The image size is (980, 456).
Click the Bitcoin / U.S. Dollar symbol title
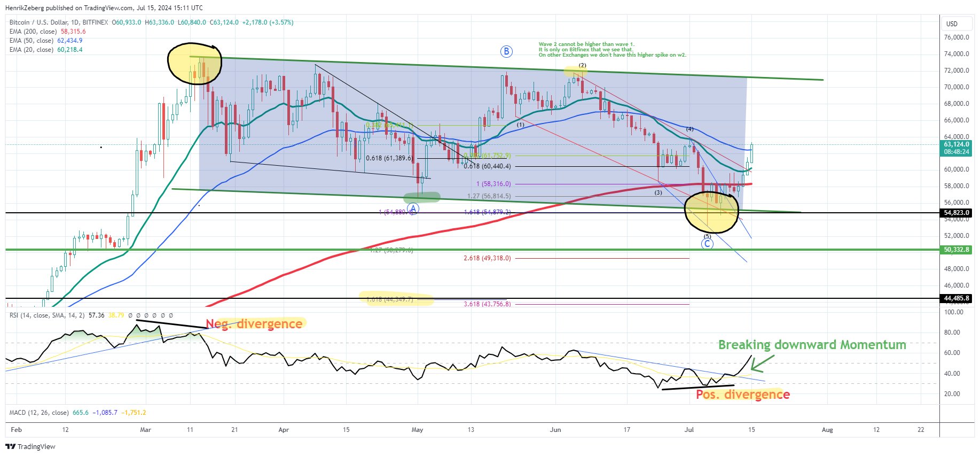coord(59,22)
